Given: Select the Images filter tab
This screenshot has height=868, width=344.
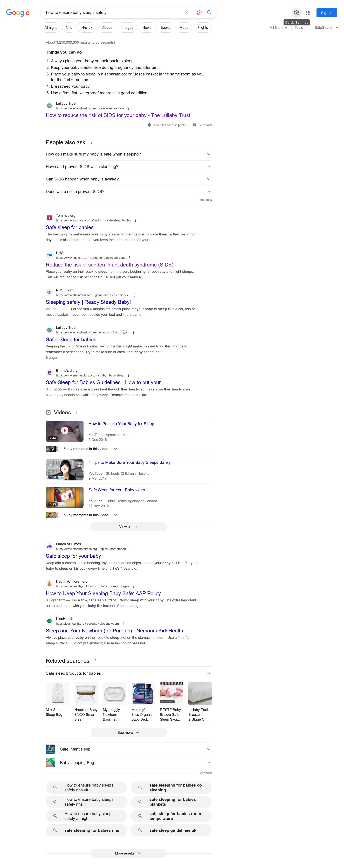Looking at the screenshot, I should [127, 28].
